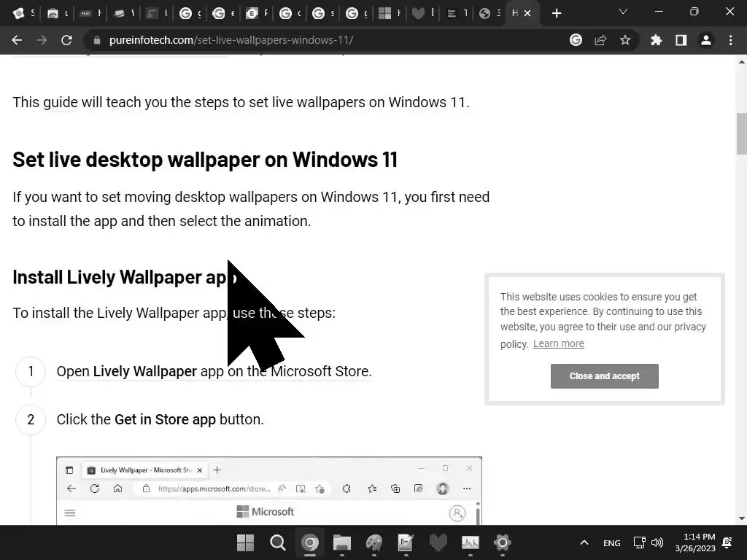The image size is (747, 560).
Task: Click the ENG language indicator
Action: coord(612,542)
